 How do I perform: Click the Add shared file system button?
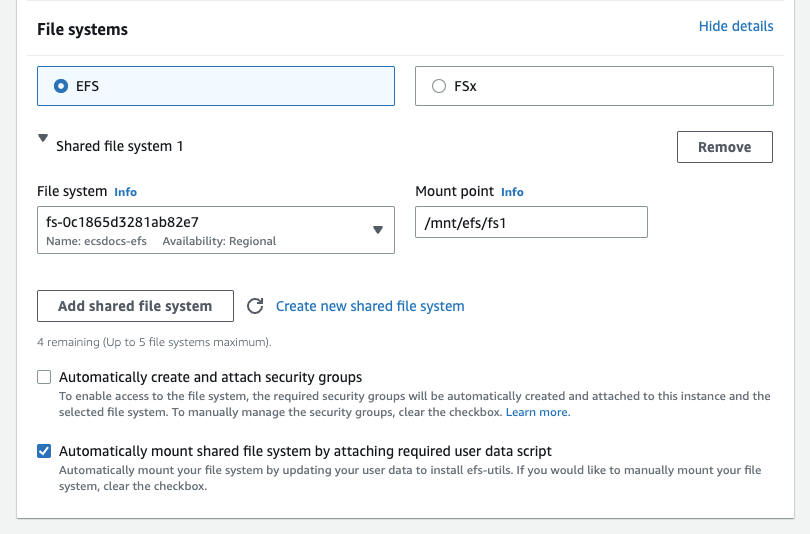click(135, 306)
